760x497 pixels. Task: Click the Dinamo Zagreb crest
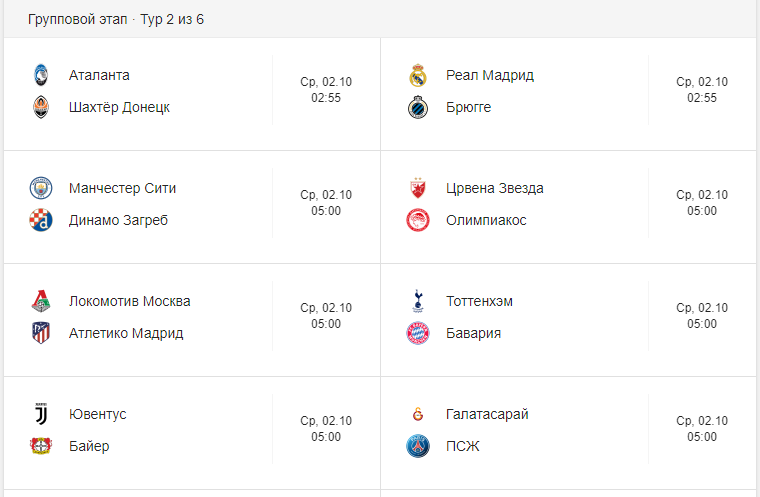click(x=40, y=220)
